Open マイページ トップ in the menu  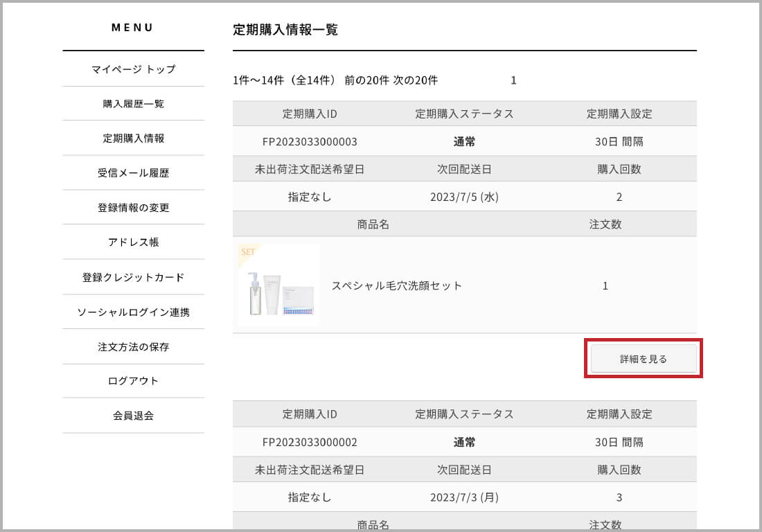click(133, 69)
